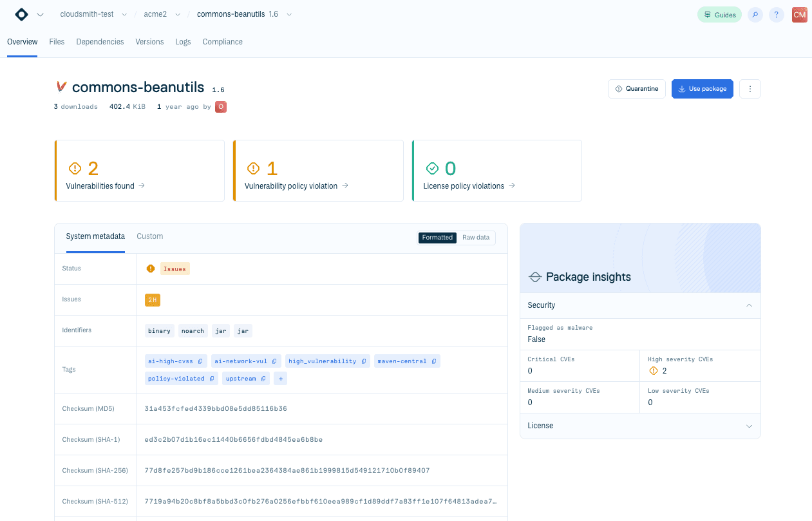Copy the maven-central tag
The width and height of the screenshot is (812, 521).
[434, 361]
